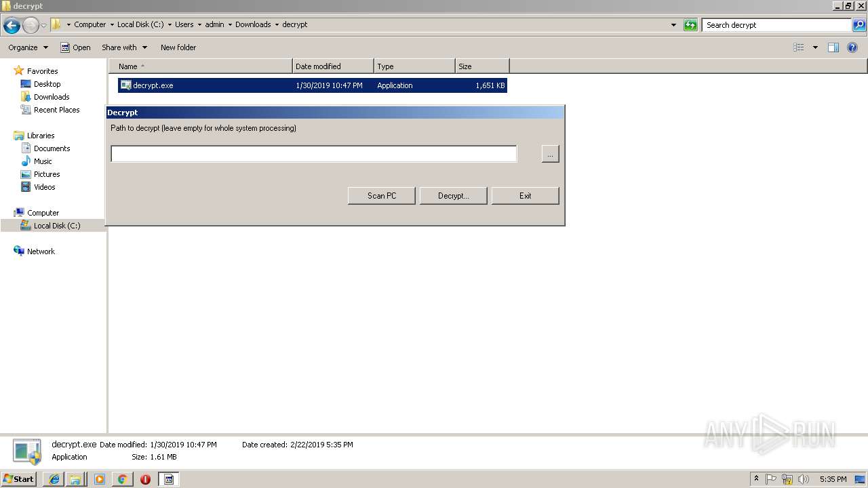Click the Back navigation arrow

[x=12, y=26]
